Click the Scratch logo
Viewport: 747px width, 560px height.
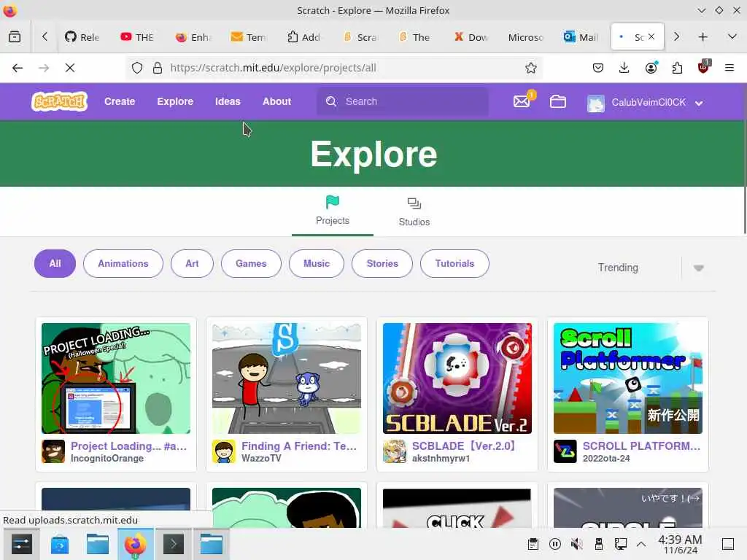[60, 101]
